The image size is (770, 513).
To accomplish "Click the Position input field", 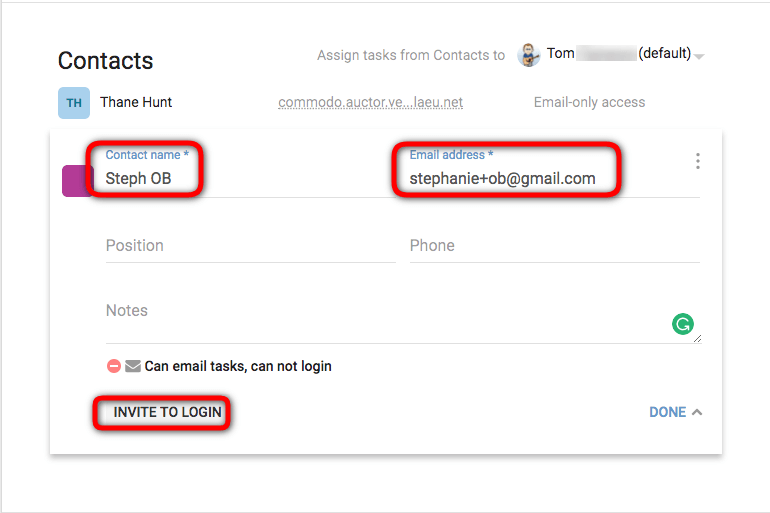I will pos(250,245).
